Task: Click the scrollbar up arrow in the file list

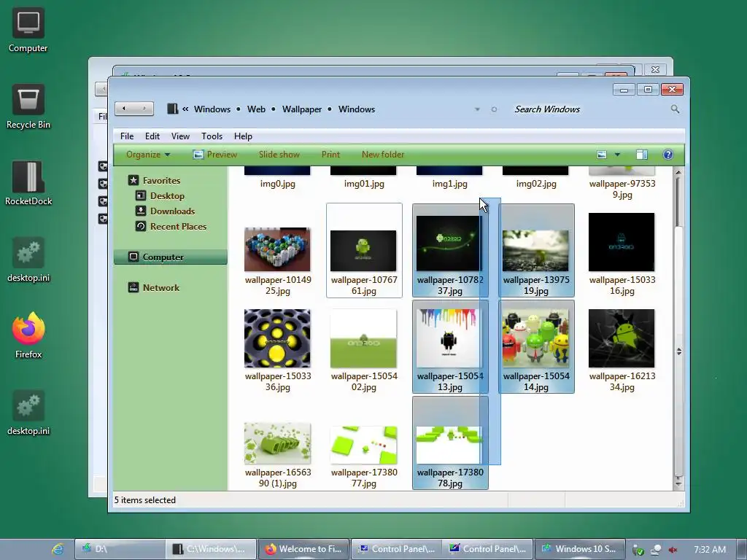Action: [678, 172]
